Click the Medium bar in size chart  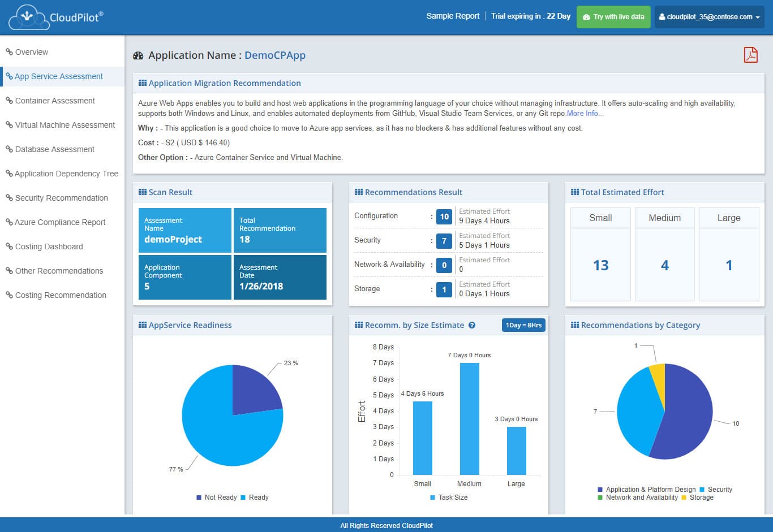[470, 419]
